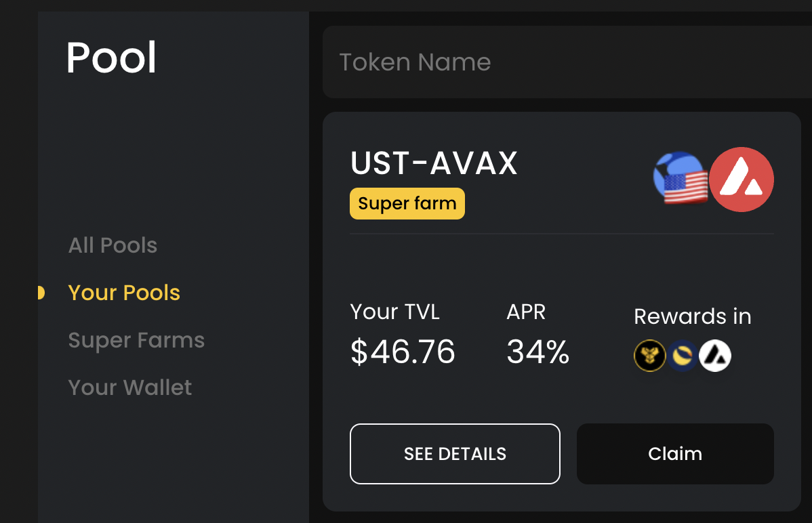Open the All Pools section
812x523 pixels.
click(x=113, y=245)
